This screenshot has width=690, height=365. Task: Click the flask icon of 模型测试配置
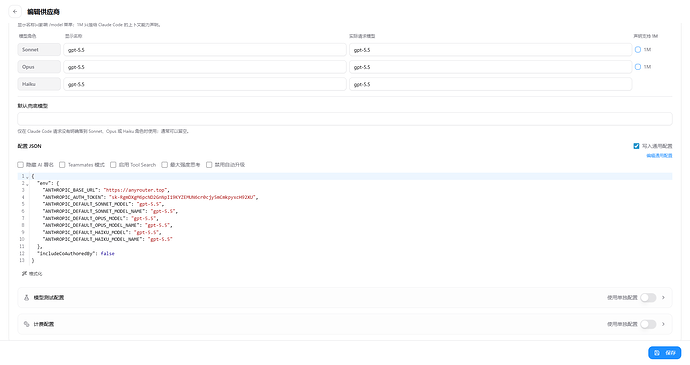[x=26, y=298]
